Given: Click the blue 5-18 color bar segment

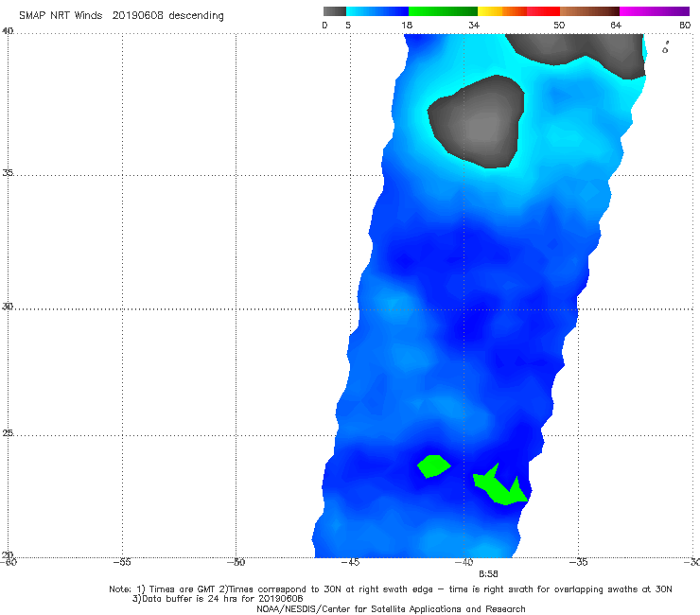Looking at the screenshot, I should (377, 11).
